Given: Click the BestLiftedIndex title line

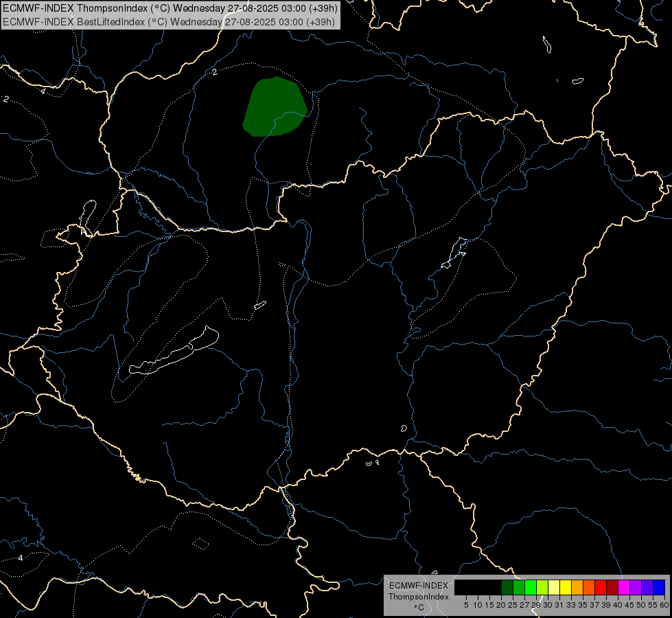Looking at the screenshot, I should coord(169,22).
